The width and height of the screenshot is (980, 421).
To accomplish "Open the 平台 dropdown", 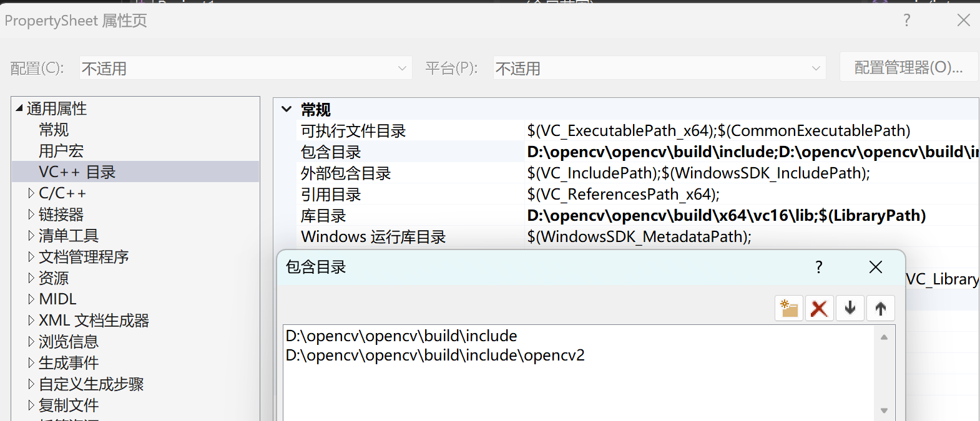I will 816,67.
